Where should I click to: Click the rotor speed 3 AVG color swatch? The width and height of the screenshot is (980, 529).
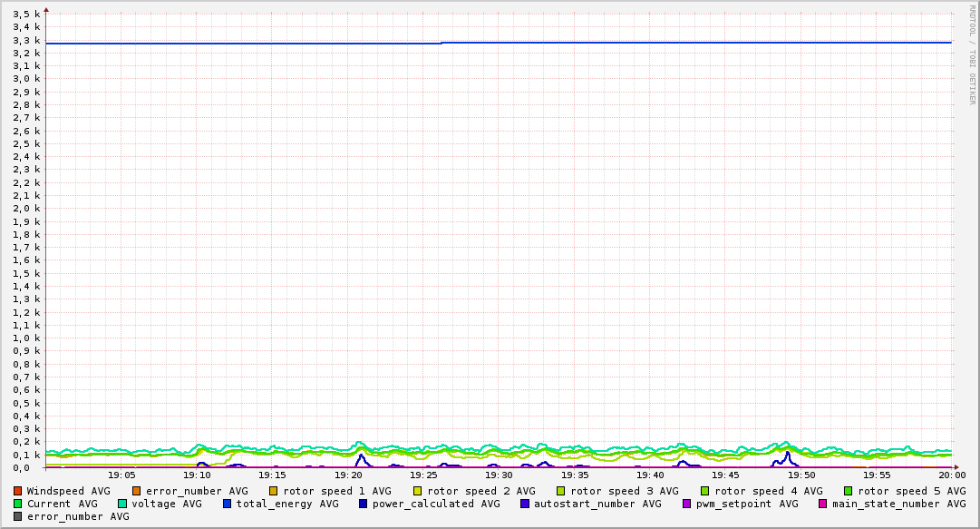point(561,492)
